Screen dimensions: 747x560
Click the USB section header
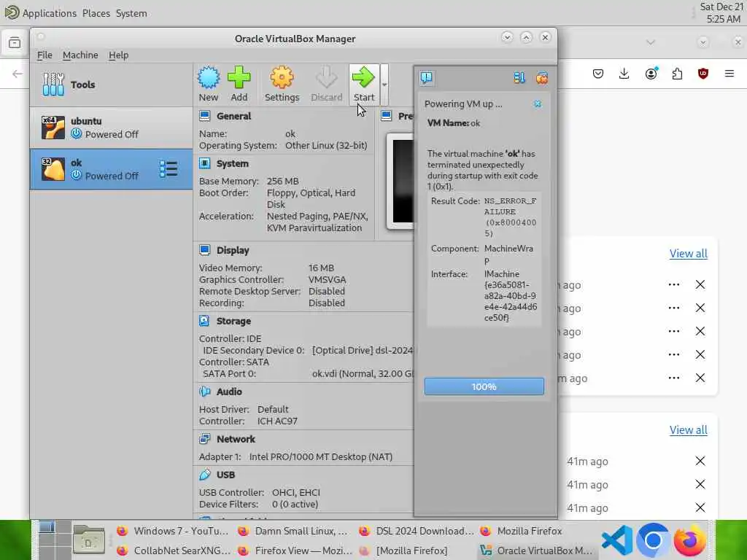point(225,475)
